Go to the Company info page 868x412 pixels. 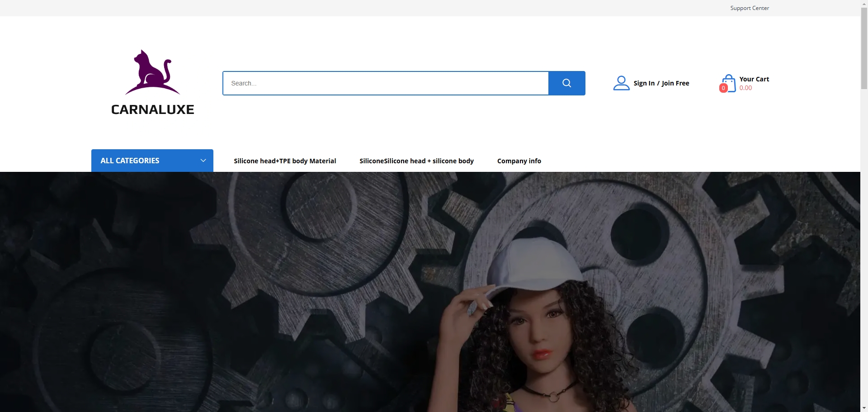pos(519,161)
